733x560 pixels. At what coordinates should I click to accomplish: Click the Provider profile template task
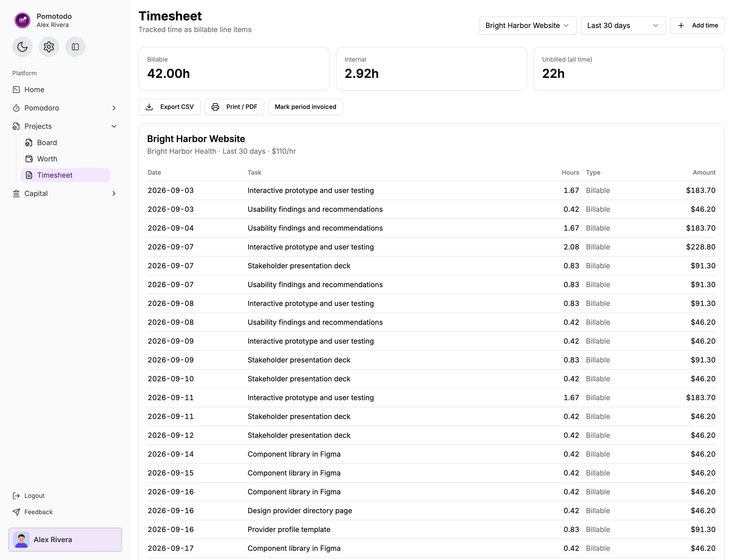(289, 529)
